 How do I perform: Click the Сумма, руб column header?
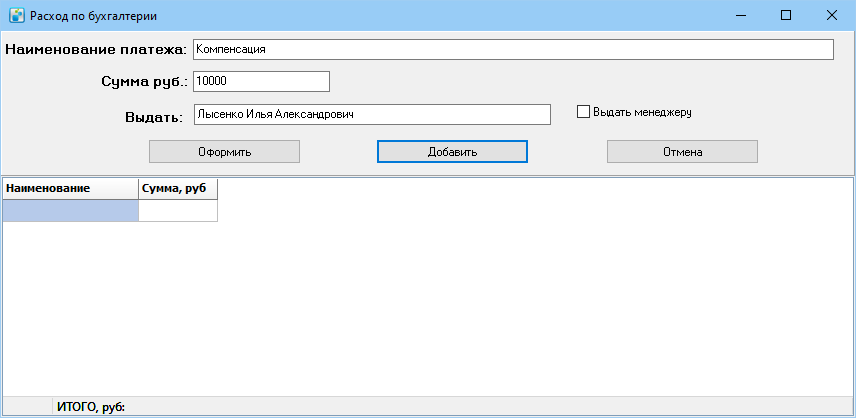click(x=178, y=189)
